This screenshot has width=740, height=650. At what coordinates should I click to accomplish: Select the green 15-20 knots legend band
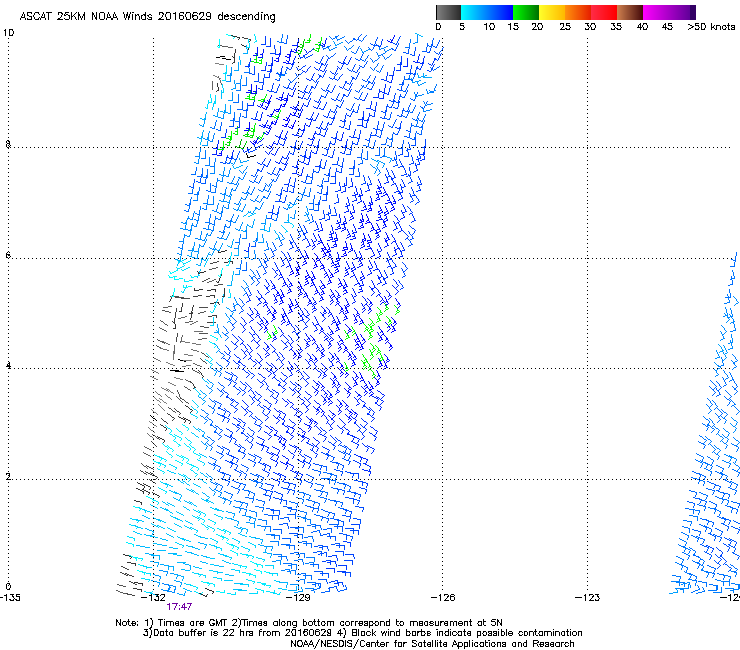pos(526,12)
